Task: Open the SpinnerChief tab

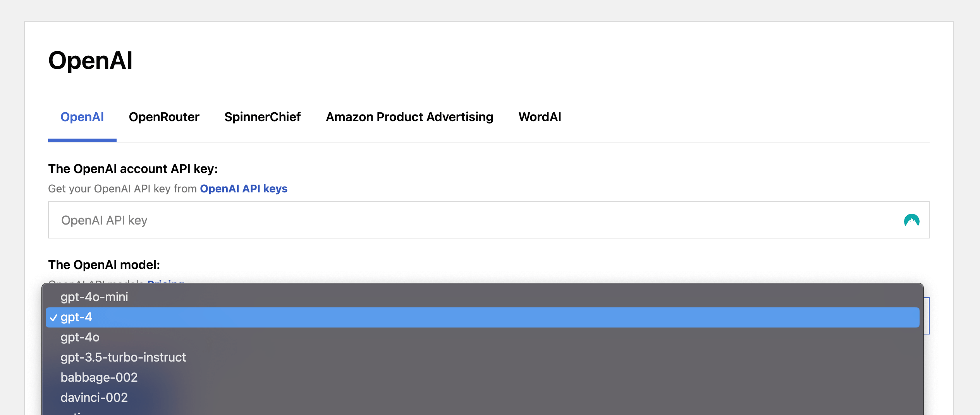Action: 262,117
